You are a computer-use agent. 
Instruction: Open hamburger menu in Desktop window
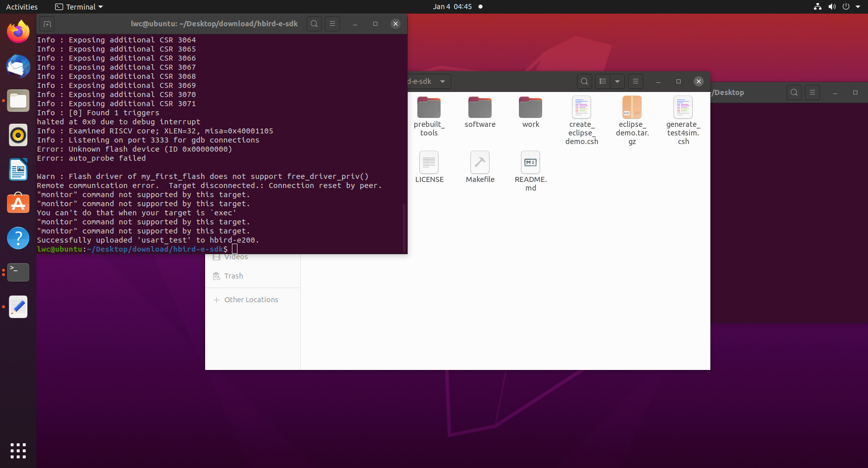pyautogui.click(x=812, y=92)
